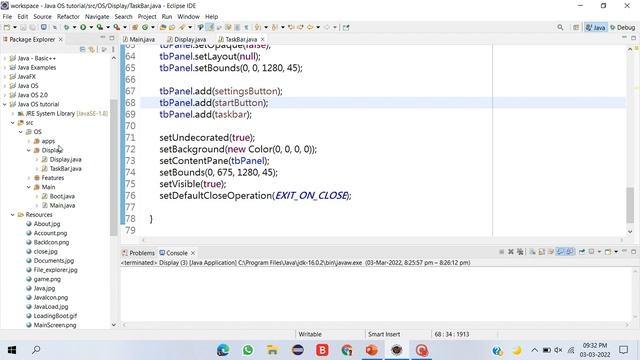The image size is (640, 360).
Task: Switch to the Java perspective button
Action: click(x=596, y=27)
